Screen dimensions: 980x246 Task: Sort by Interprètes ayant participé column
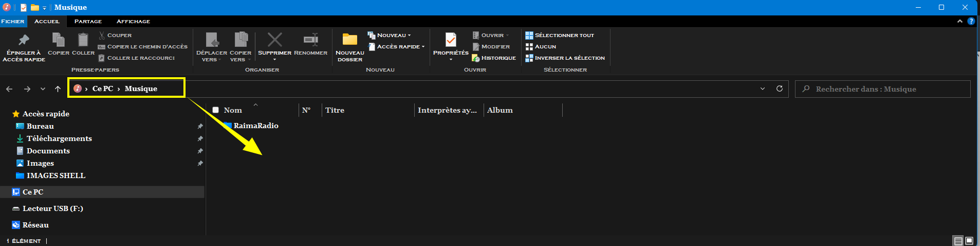(449, 110)
